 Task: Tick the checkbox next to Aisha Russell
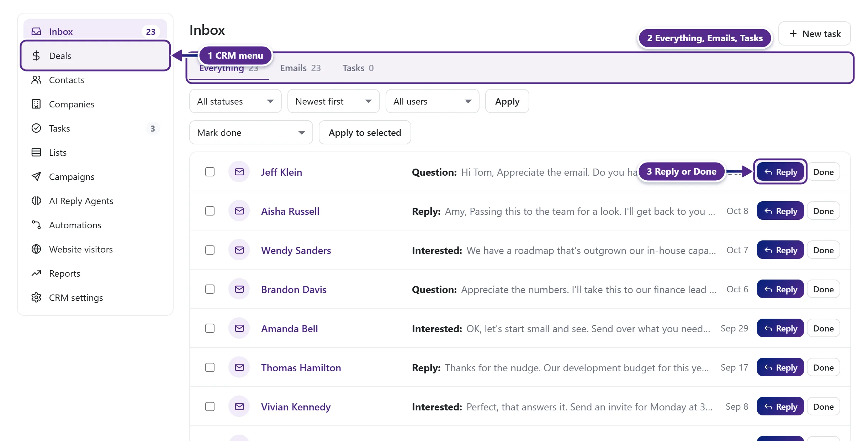[210, 211]
